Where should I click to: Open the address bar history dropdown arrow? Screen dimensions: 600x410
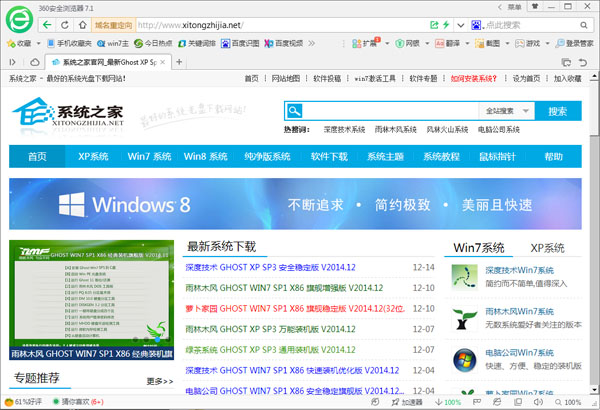(x=461, y=25)
